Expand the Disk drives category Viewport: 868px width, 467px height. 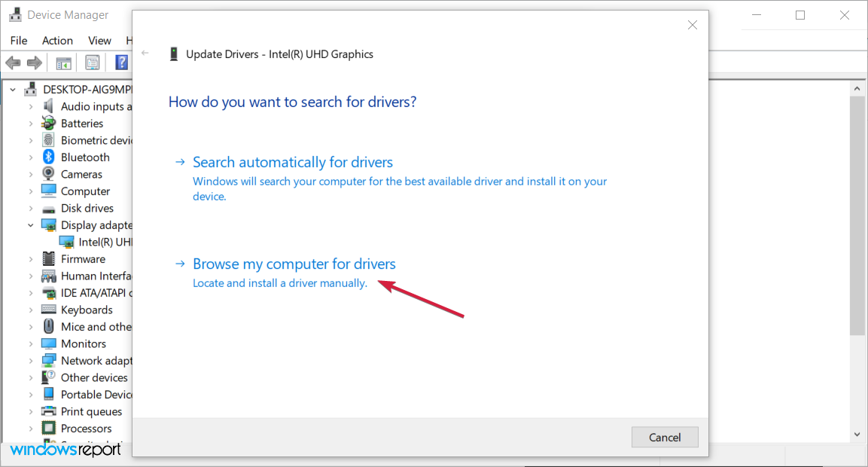coord(31,209)
